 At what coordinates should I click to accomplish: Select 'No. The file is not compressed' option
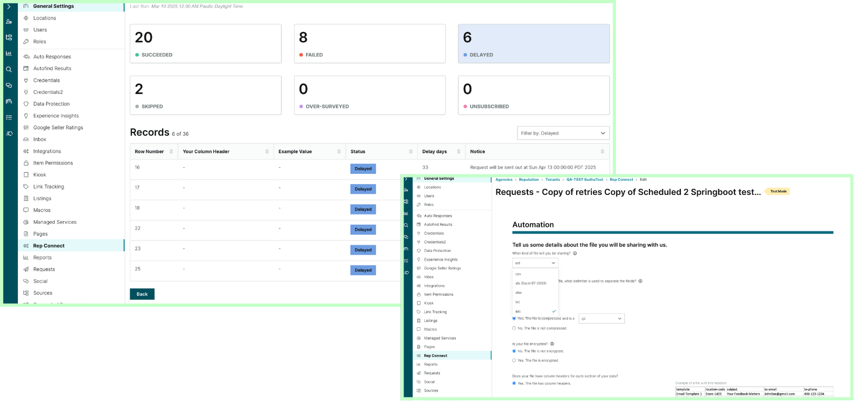pos(514,328)
